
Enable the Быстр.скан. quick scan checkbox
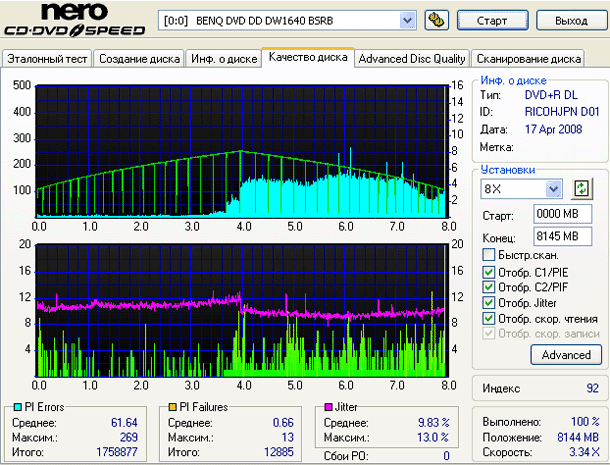[489, 255]
